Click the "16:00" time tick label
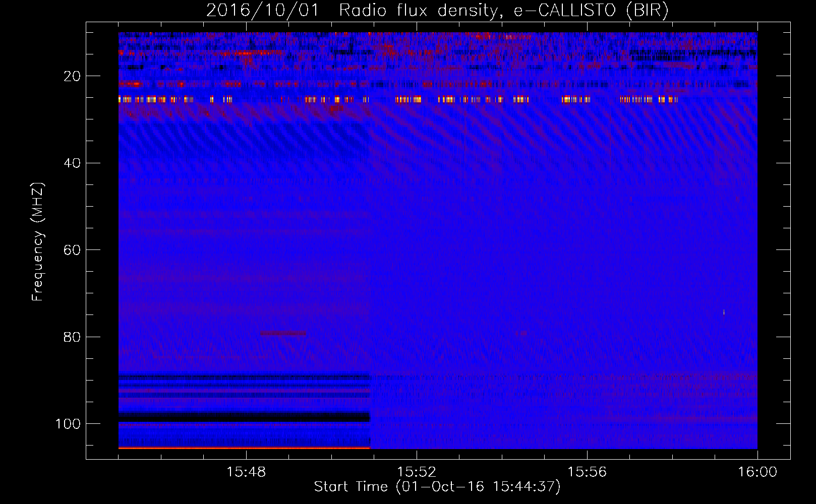 [757, 472]
